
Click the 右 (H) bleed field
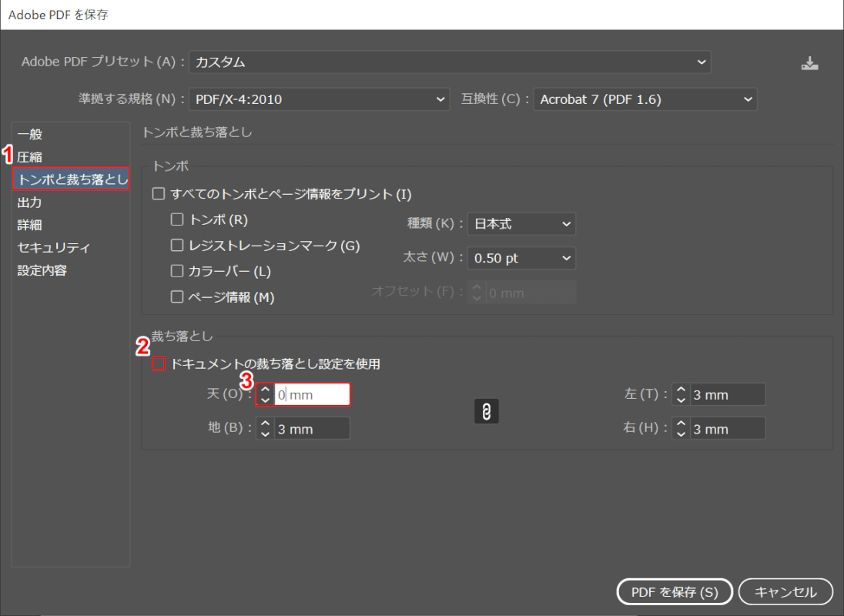coord(728,429)
